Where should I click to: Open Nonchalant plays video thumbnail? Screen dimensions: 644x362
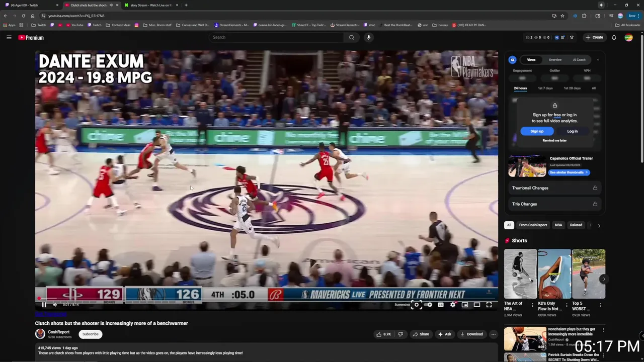click(x=525, y=338)
